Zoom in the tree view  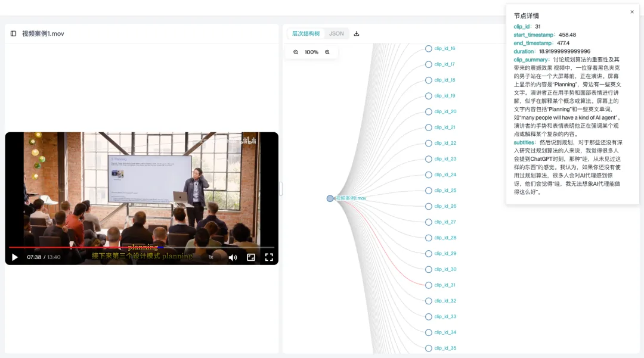327,52
